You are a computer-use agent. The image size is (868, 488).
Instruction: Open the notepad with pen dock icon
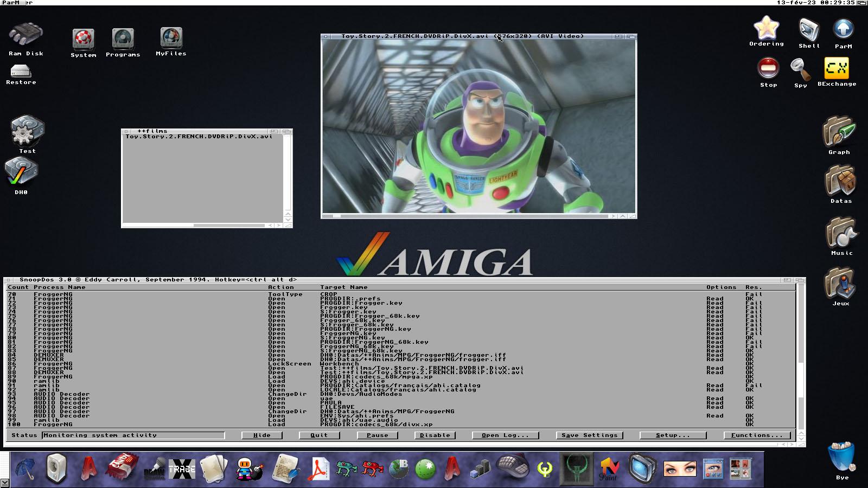tap(285, 468)
